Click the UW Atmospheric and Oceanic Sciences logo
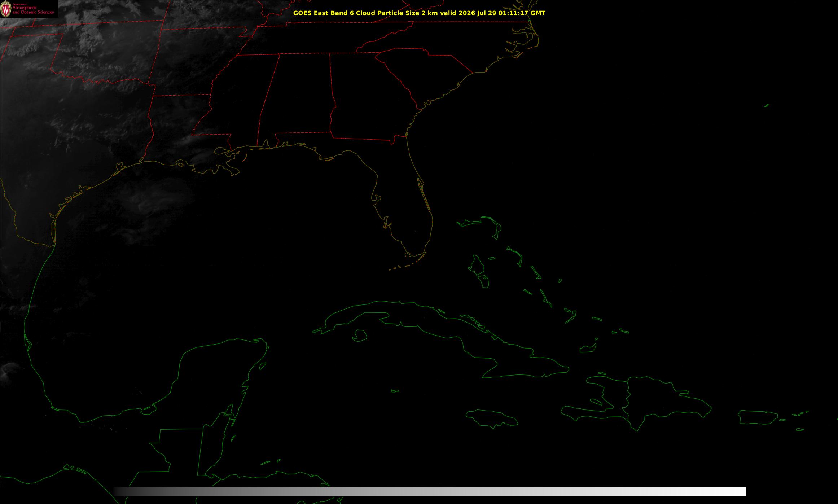The width and height of the screenshot is (838, 504). 29,9
